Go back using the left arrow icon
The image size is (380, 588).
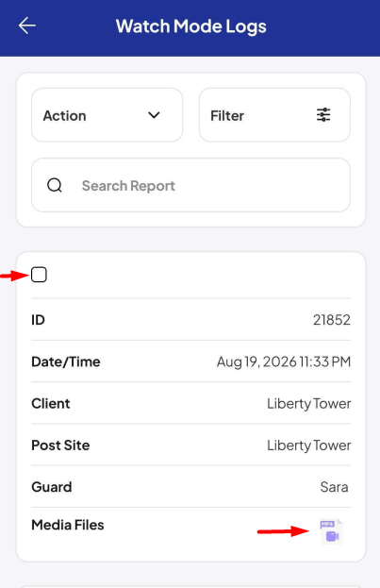(x=27, y=25)
